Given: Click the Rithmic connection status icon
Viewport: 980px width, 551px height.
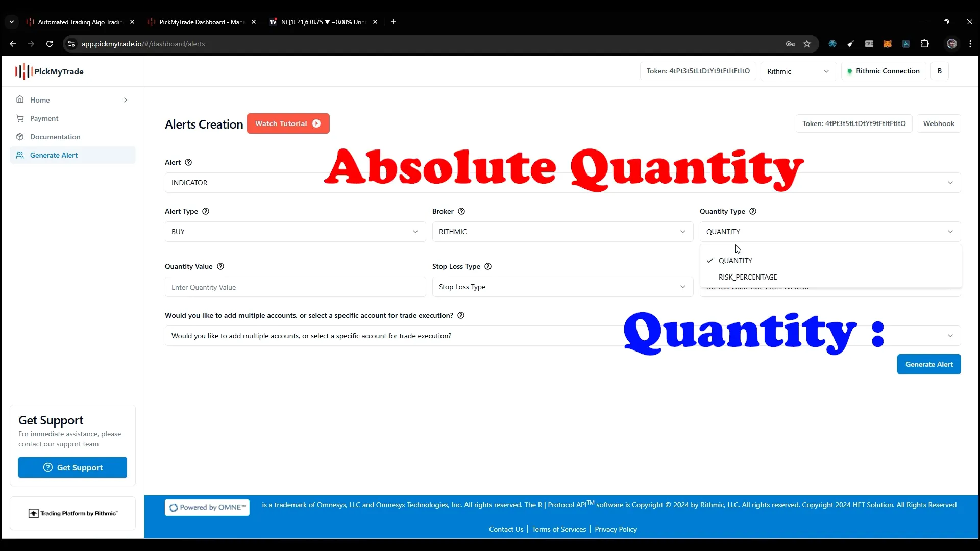Looking at the screenshot, I should pos(850,70).
